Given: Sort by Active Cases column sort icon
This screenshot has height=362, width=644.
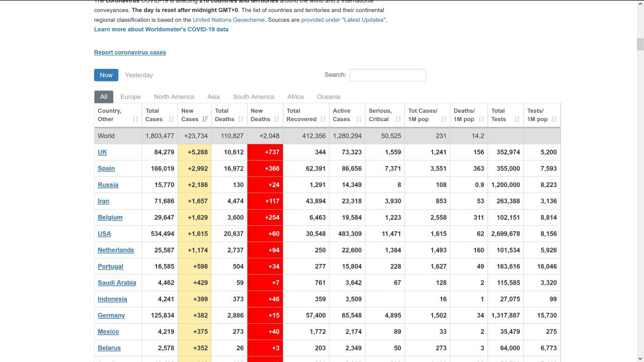Looking at the screenshot, I should tap(359, 119).
